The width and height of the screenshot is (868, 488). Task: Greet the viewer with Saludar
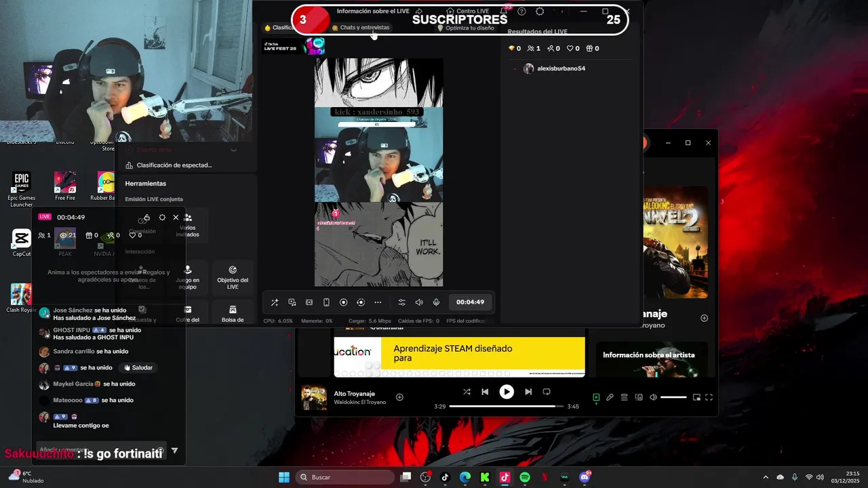pos(138,367)
